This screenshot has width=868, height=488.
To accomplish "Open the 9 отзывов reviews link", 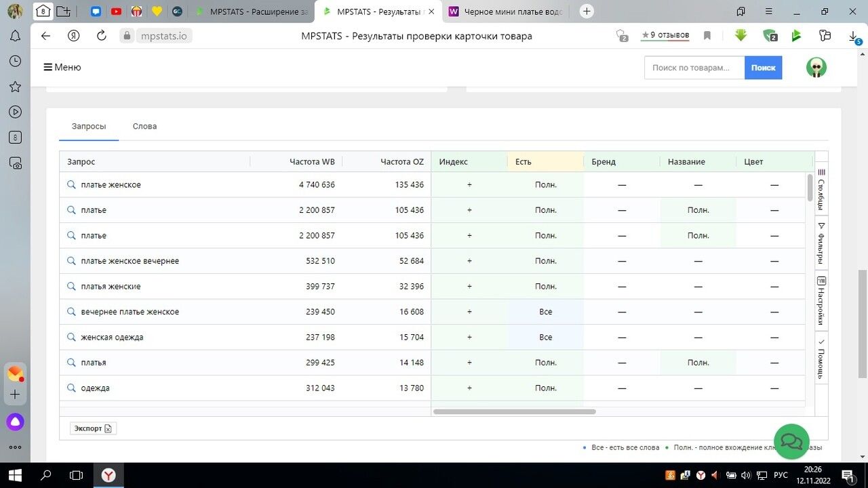I will tap(665, 35).
